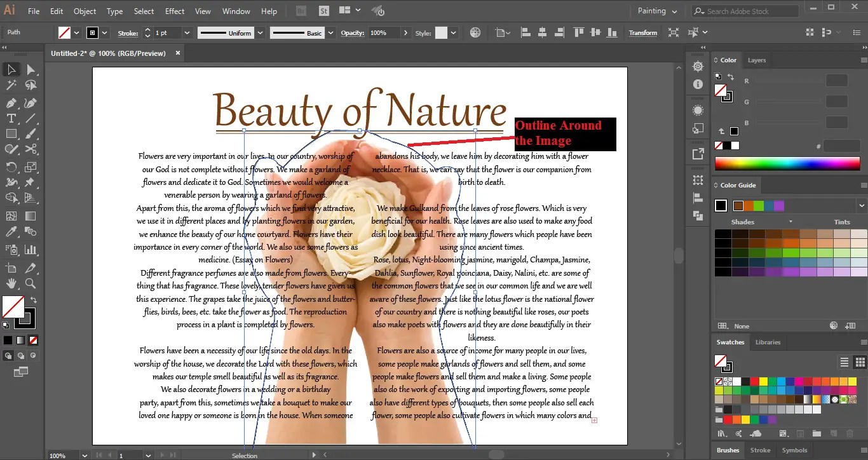This screenshot has width=868, height=460.
Task: Click the Stroke label link
Action: click(x=128, y=33)
